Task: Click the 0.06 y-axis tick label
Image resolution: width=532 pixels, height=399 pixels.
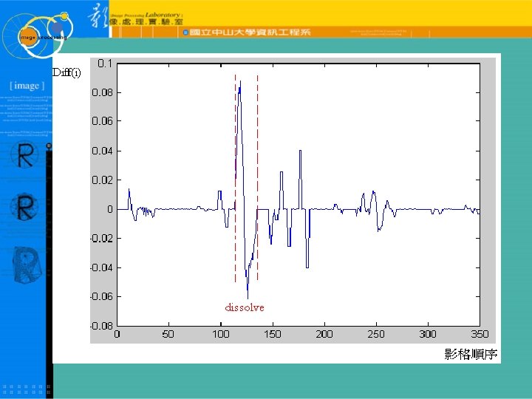Action: [x=102, y=121]
